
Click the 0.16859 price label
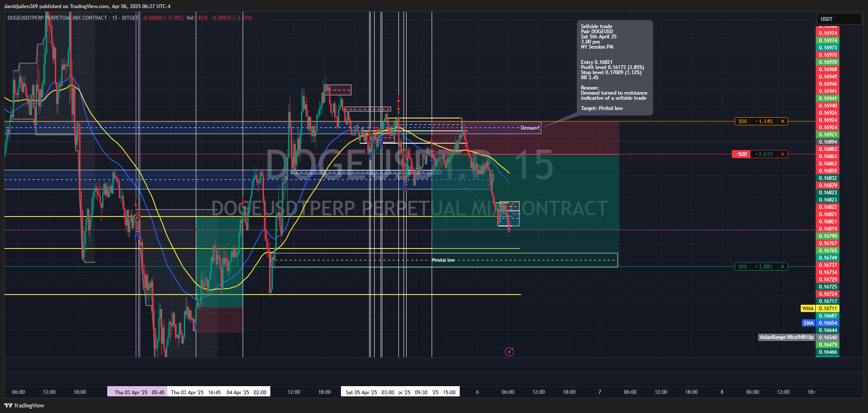tap(828, 171)
